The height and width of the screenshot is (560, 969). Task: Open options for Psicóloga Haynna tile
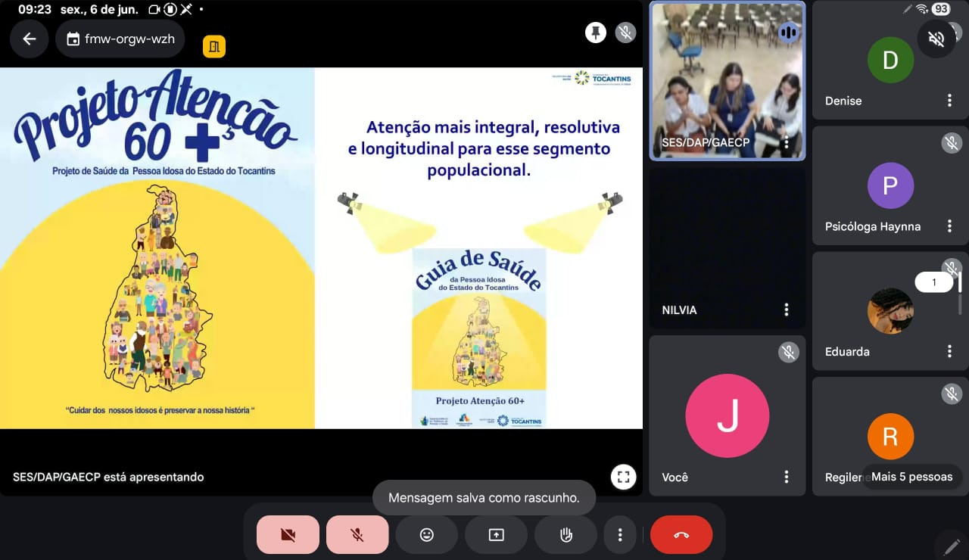tap(949, 226)
